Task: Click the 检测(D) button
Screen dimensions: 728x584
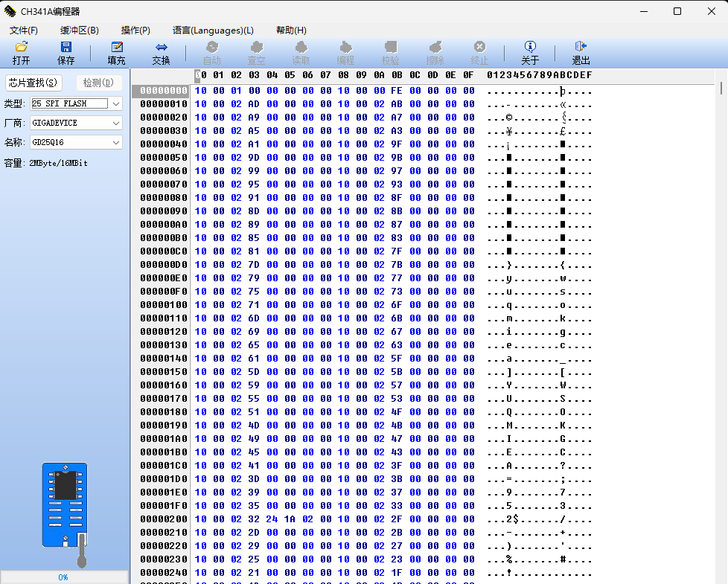Action: point(98,83)
